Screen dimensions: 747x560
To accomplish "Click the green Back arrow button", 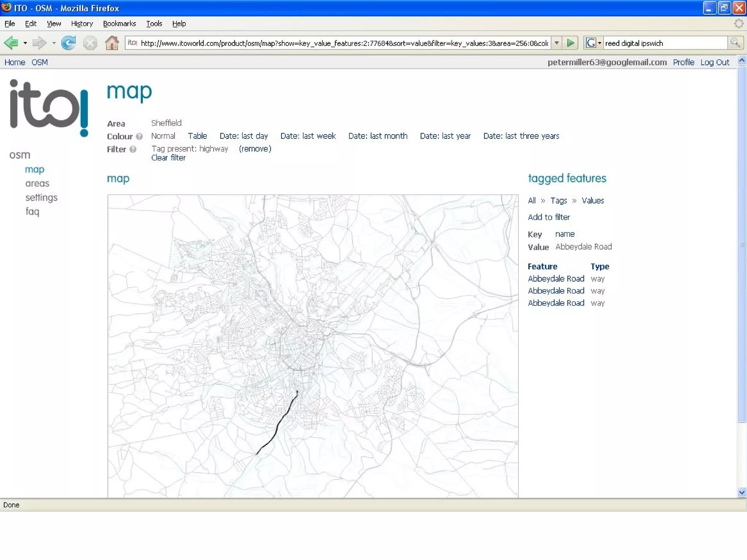I will click(11, 43).
